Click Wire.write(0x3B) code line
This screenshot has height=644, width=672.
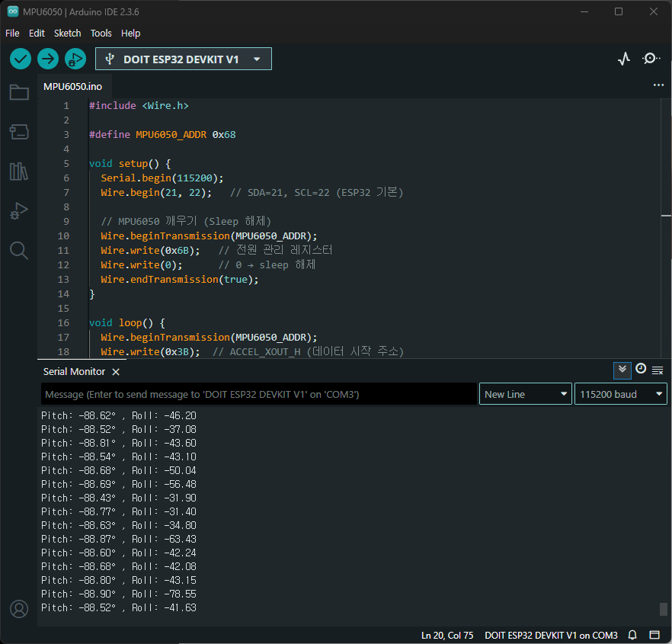150,352
